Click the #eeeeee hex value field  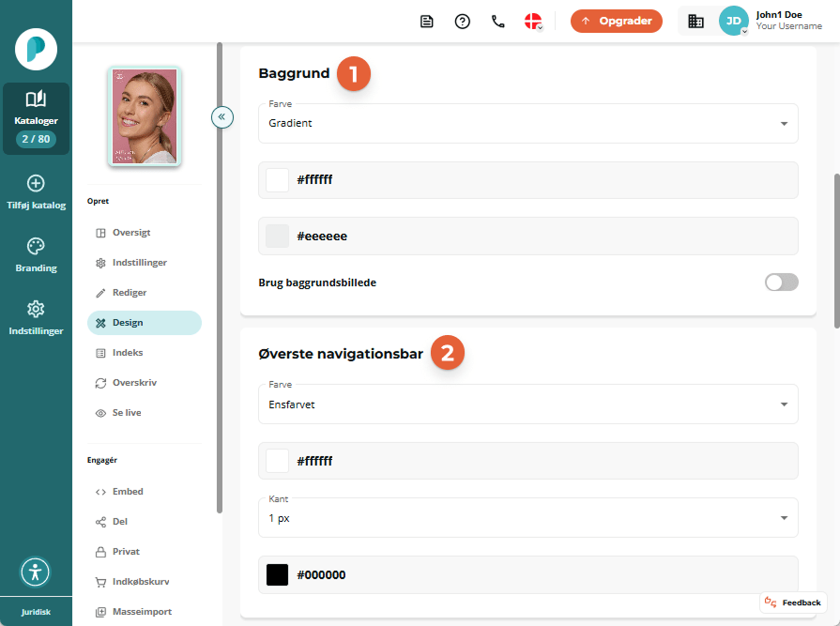pos(528,237)
